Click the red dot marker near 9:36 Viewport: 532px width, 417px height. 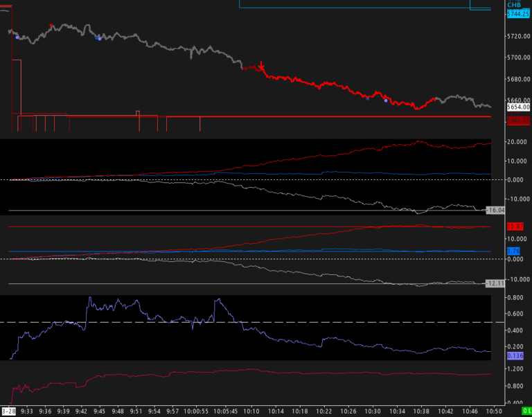(51, 26)
